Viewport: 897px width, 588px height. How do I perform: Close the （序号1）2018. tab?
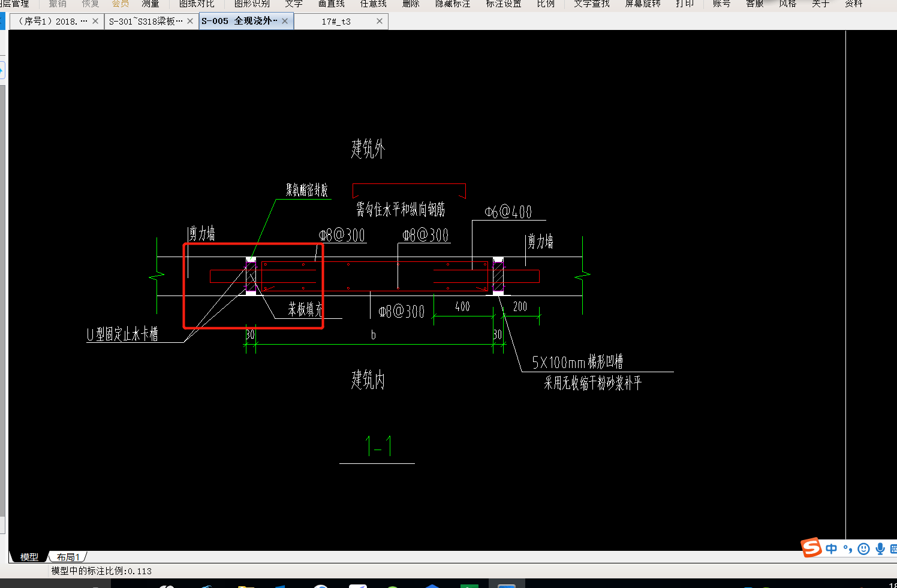(95, 21)
